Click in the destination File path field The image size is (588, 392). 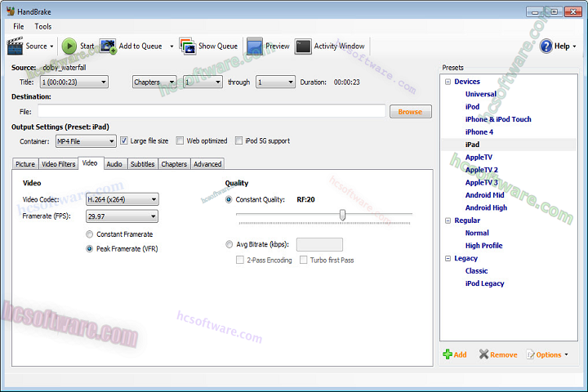click(212, 111)
